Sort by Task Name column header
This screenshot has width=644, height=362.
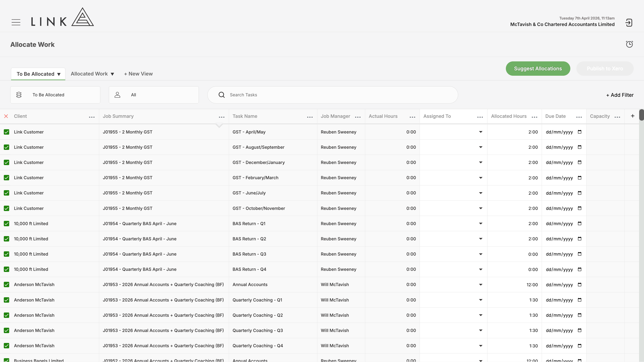245,116
